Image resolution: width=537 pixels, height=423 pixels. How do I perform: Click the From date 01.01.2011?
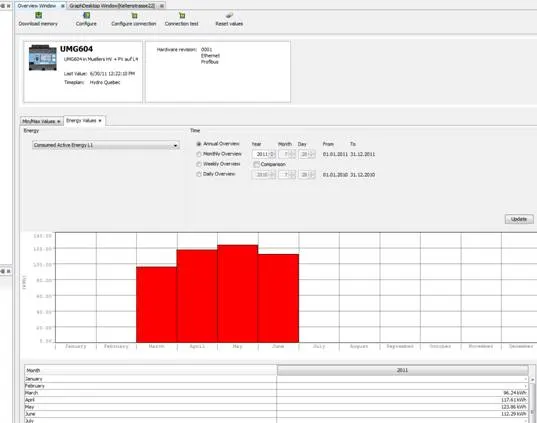point(335,154)
